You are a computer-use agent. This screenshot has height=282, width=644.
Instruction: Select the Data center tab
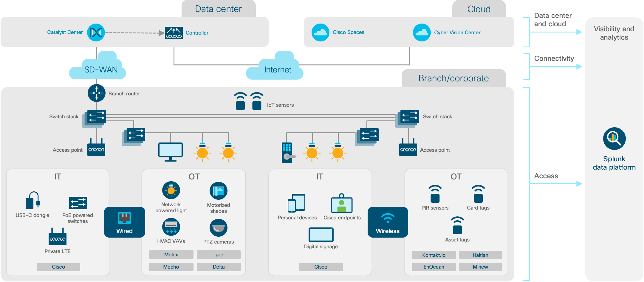point(219,9)
